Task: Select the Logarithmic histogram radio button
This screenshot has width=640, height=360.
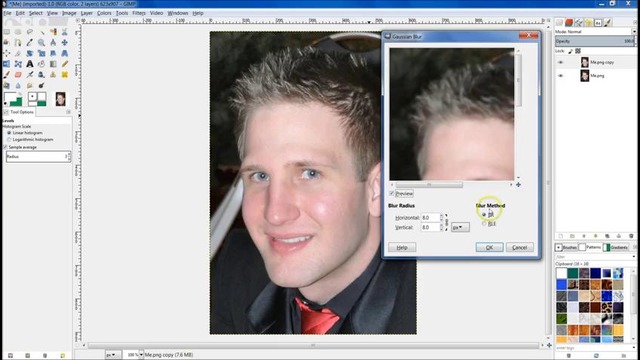Action: [9, 140]
